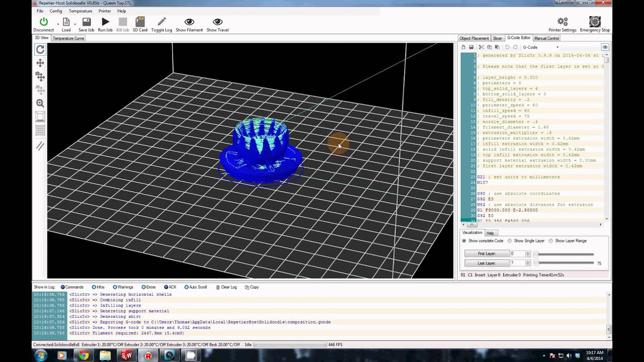The height and width of the screenshot is (362, 644).
Task: Enable Infos in the log
Action: (98, 287)
